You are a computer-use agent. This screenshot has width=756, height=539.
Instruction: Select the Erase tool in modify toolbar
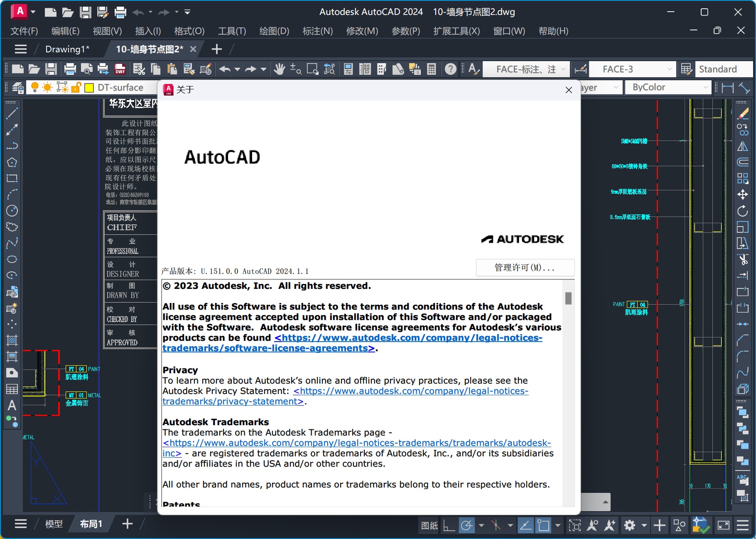coord(743,113)
